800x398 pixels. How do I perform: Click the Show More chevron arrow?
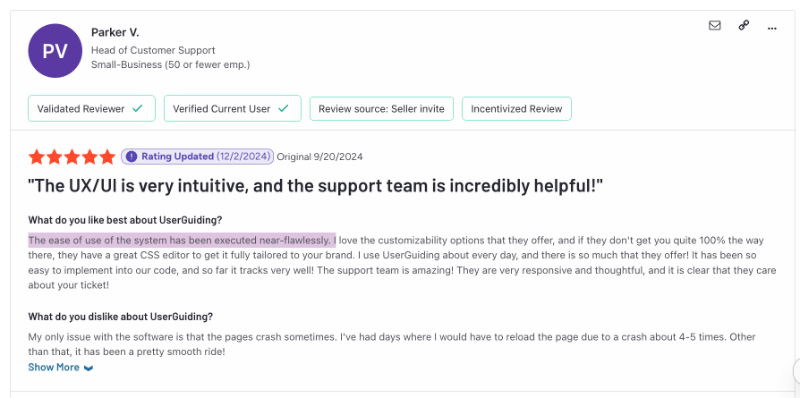[x=88, y=368]
